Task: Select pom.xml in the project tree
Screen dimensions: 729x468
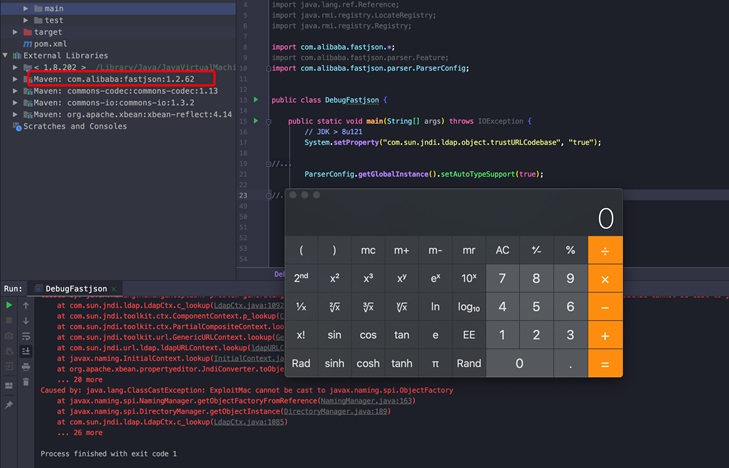Action: (50, 44)
